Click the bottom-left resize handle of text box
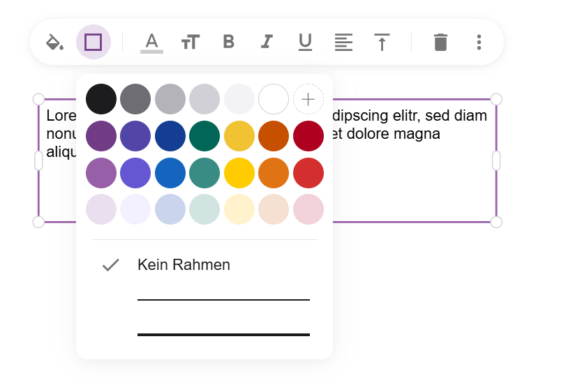Image resolution: width=566 pixels, height=392 pixels. [38, 222]
